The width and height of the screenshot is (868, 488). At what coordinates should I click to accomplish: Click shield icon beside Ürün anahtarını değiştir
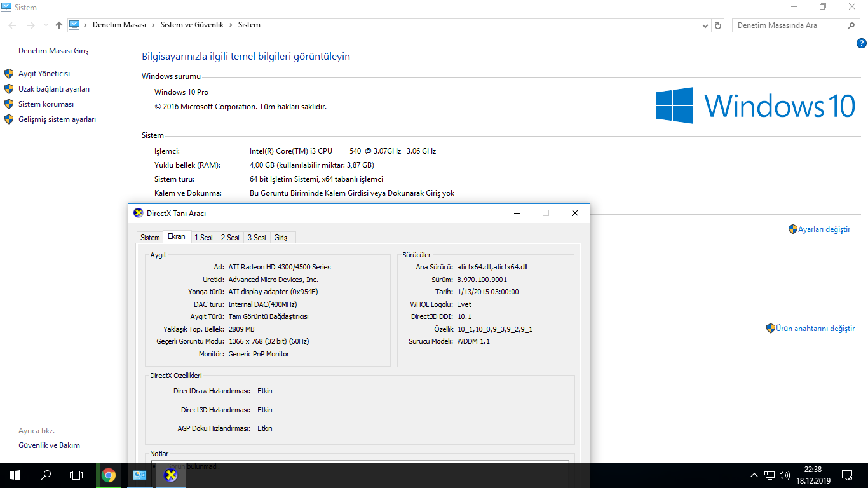tap(771, 329)
